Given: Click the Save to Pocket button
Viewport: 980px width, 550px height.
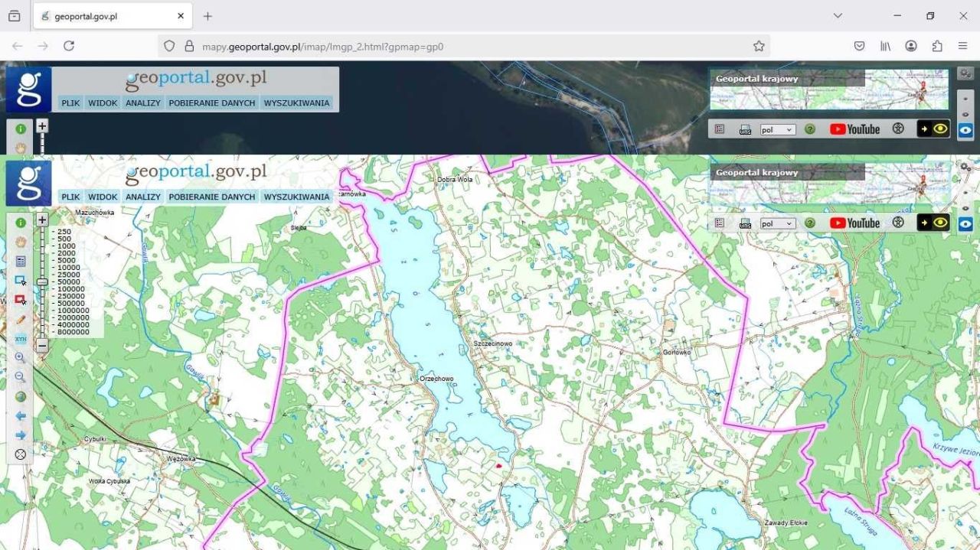Looking at the screenshot, I should coord(859,46).
